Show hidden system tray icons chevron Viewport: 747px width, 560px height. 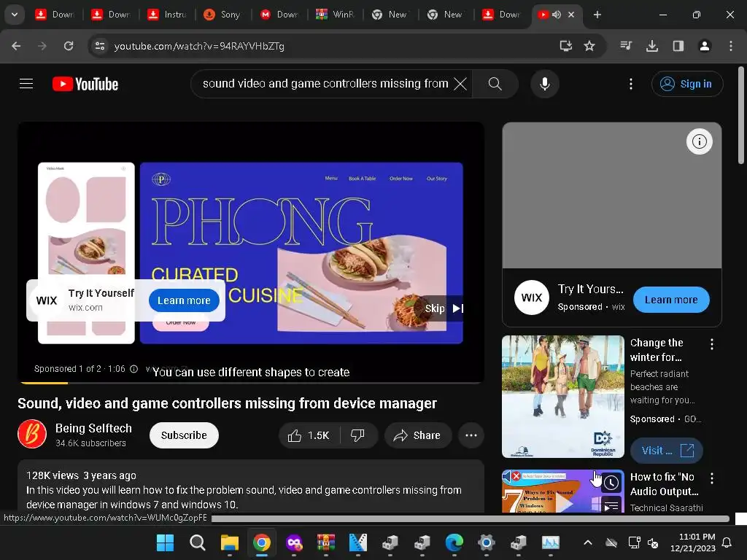[x=588, y=542]
